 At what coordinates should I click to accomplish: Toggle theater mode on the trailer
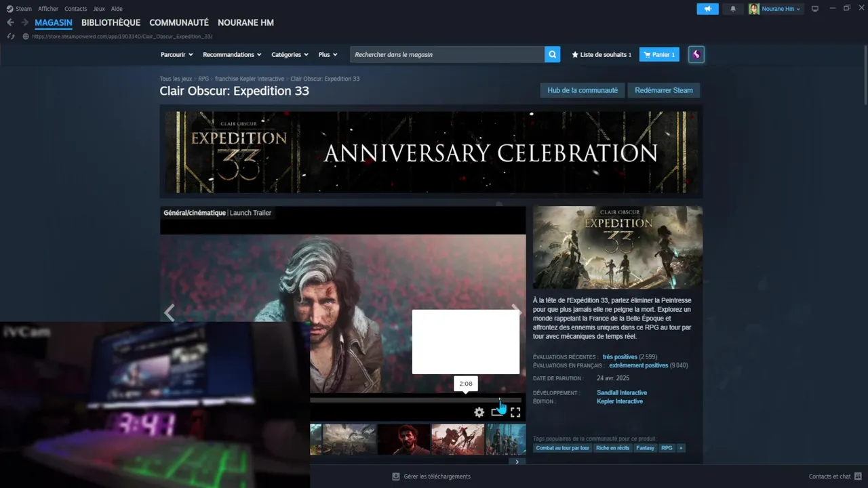[x=498, y=412]
